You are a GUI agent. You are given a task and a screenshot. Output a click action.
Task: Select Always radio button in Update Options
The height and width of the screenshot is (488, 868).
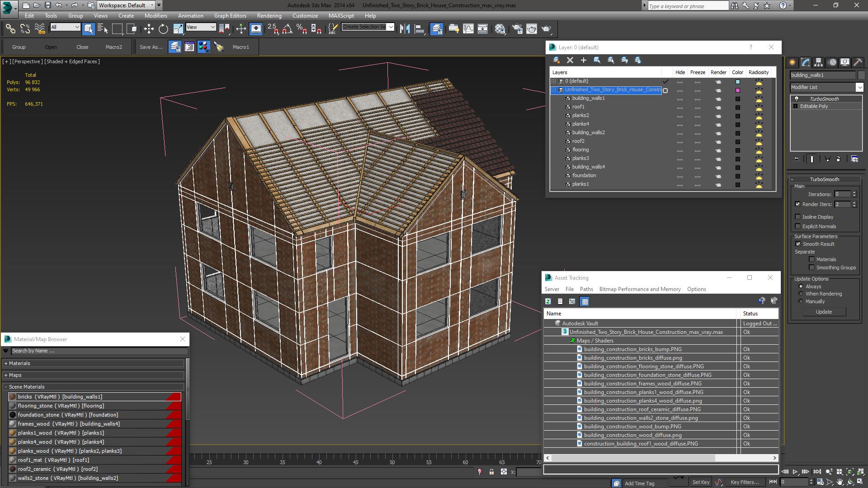click(801, 286)
